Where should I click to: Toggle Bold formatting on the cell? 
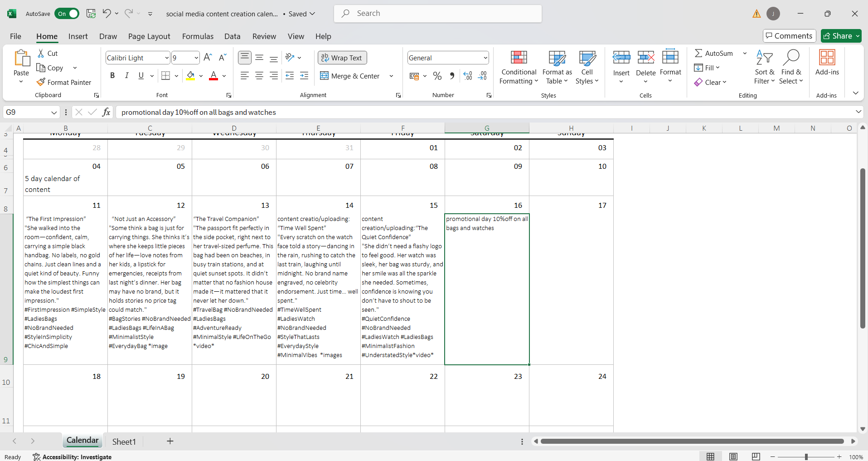click(x=112, y=76)
